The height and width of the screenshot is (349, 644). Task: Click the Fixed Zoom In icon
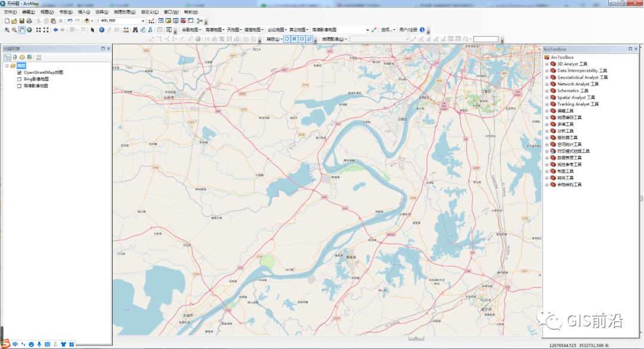coord(38,30)
